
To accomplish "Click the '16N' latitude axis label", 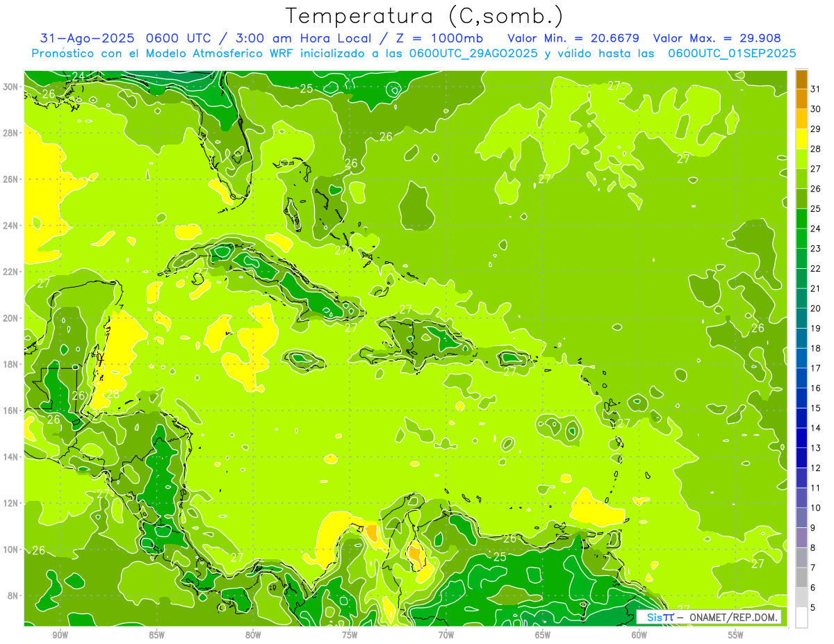I will 12,411.
